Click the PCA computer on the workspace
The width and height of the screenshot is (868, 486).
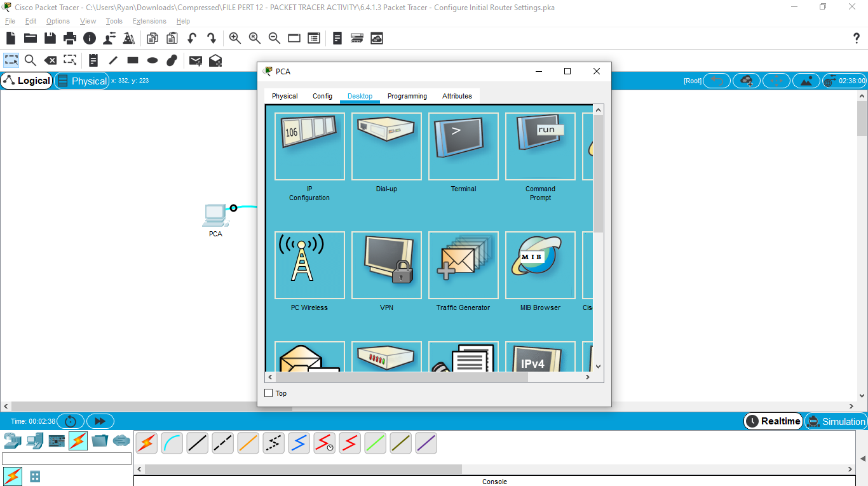(x=215, y=215)
